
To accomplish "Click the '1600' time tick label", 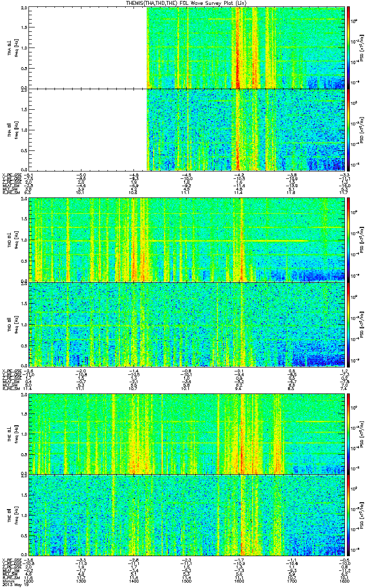I will [240, 581].
